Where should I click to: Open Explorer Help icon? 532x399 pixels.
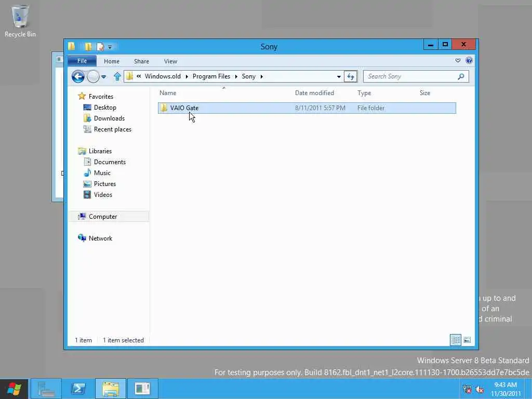pyautogui.click(x=469, y=61)
